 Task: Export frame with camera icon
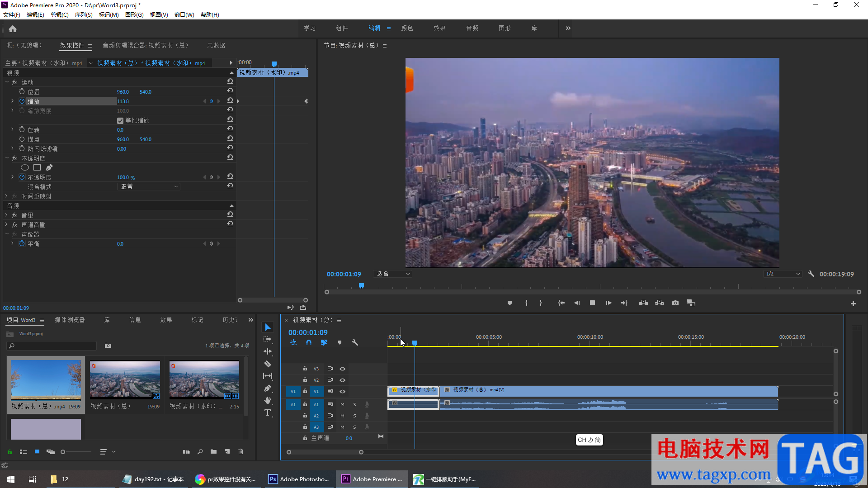tap(675, 303)
